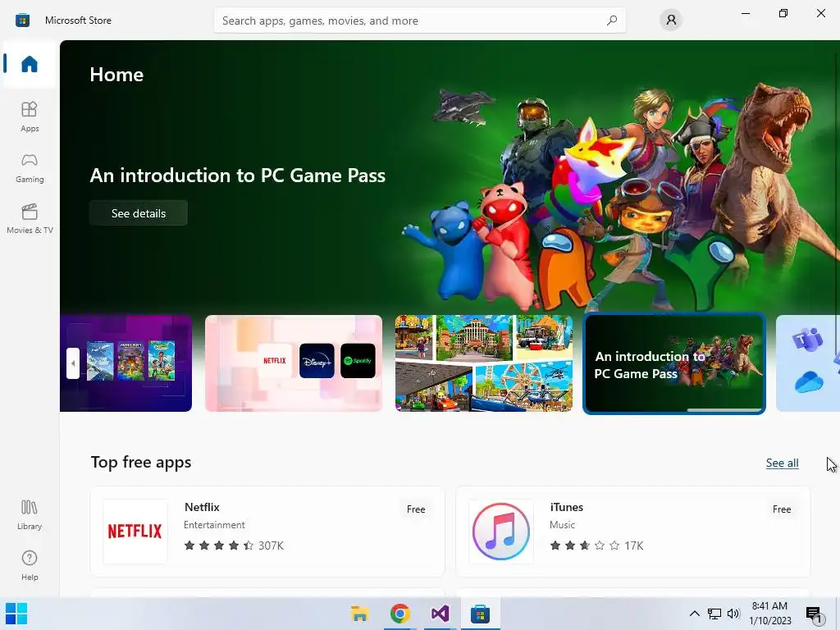This screenshot has height=630, width=840.
Task: Open the Movies & TV section
Action: (30, 218)
